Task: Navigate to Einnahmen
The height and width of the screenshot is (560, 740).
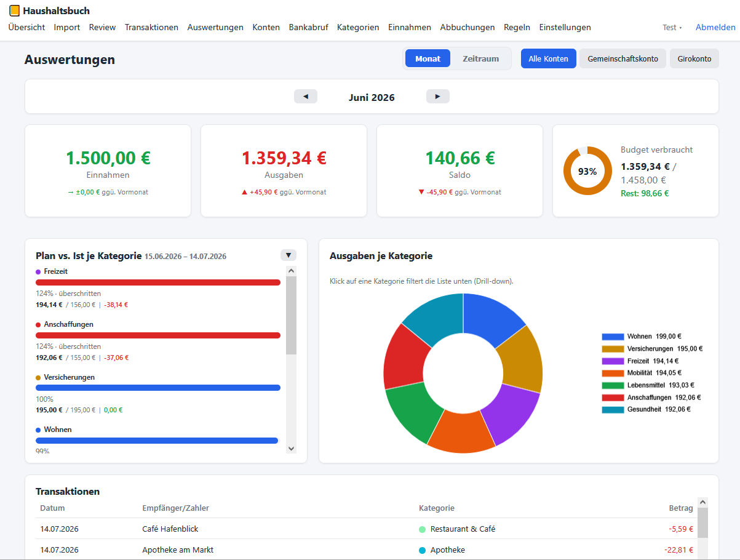Action: pos(410,27)
